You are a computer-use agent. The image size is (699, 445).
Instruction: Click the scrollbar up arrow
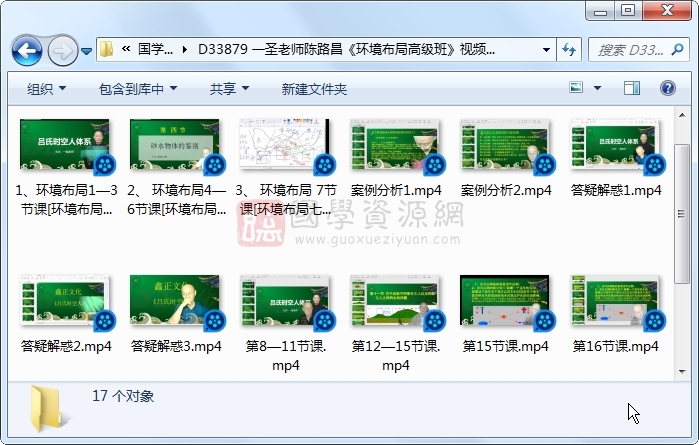682,115
